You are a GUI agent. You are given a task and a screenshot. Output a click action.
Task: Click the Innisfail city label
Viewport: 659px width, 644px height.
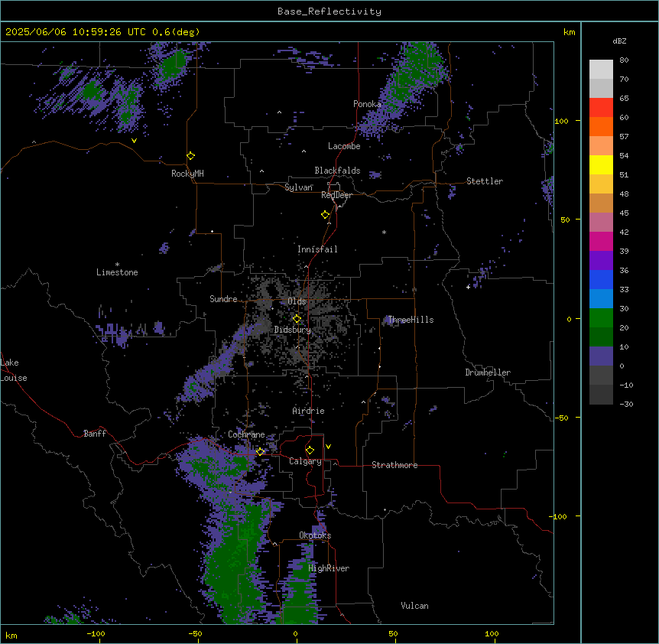pyautogui.click(x=317, y=249)
